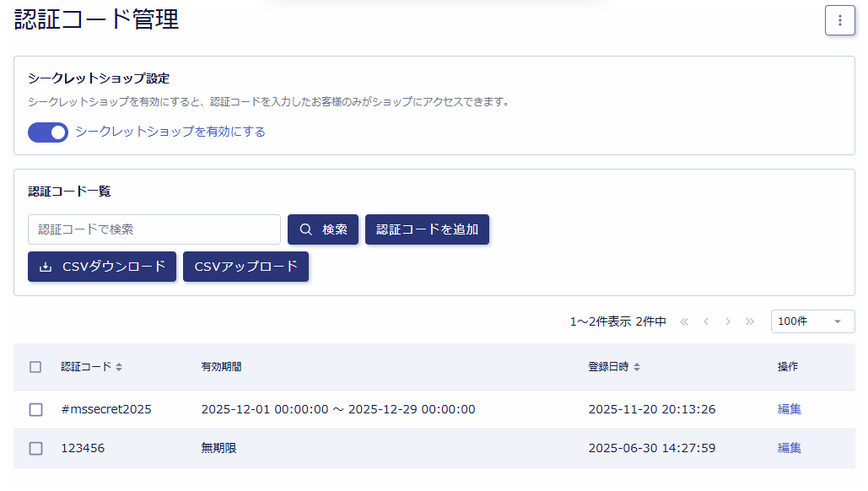The image size is (868, 491).
Task: Sort by 認証コード column sort icon
Action: [x=119, y=367]
